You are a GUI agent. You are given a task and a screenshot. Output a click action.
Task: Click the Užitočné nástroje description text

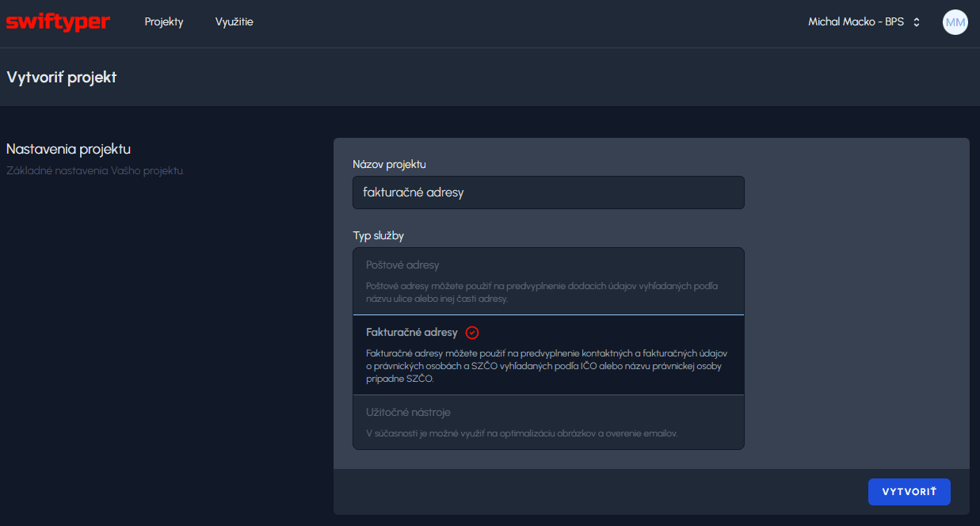tap(521, 433)
